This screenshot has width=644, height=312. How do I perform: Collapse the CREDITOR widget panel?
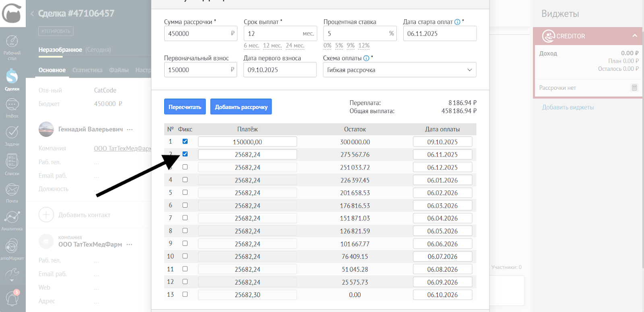(635, 36)
